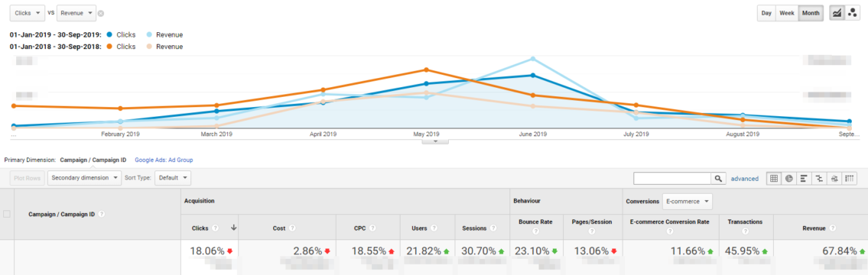Sort table by Users column

(x=419, y=228)
